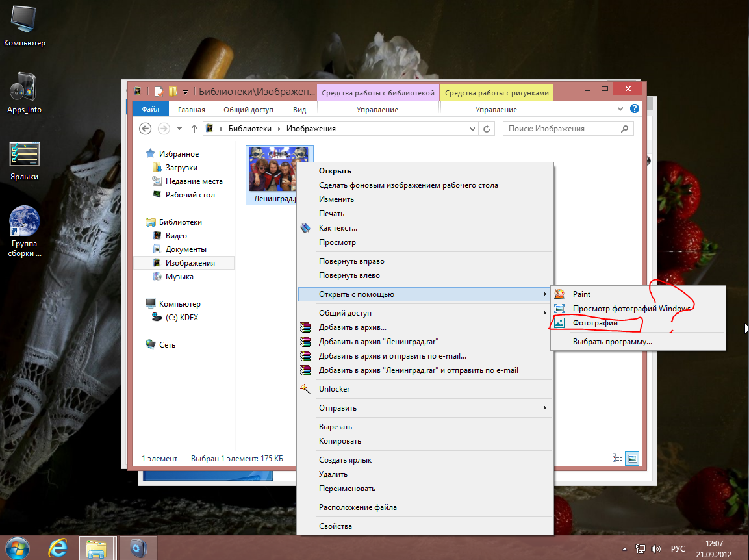Open the quick access toolbar dropdown
Screen dimensions: 749x560
click(x=185, y=91)
